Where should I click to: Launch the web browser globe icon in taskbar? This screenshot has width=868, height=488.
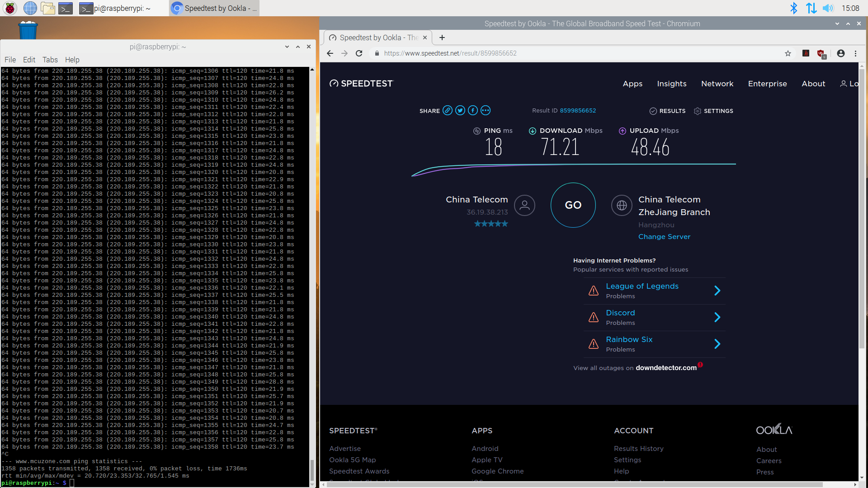(30, 8)
